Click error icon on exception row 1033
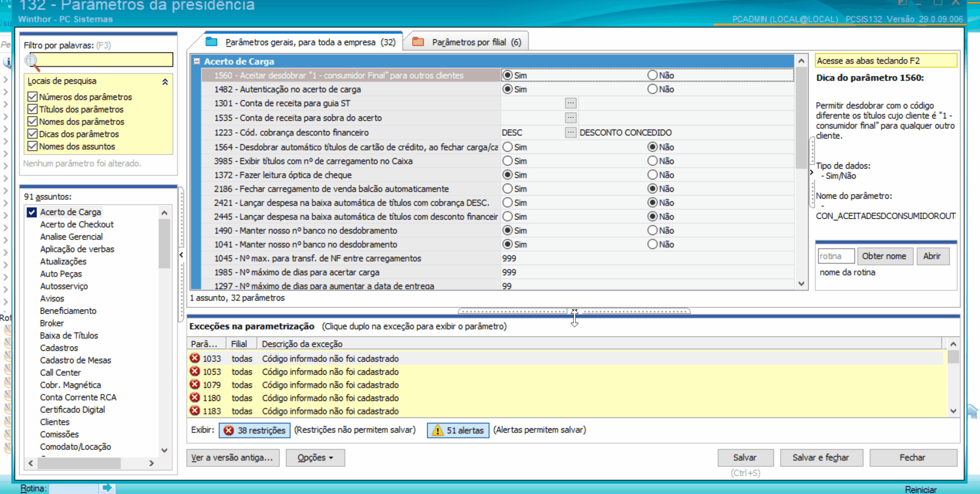980x494 pixels. pos(195,358)
